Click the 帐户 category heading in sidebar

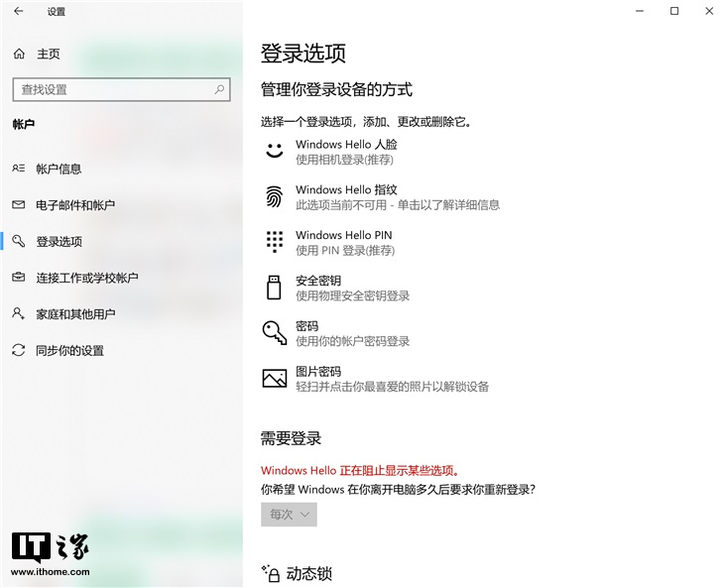point(24,124)
